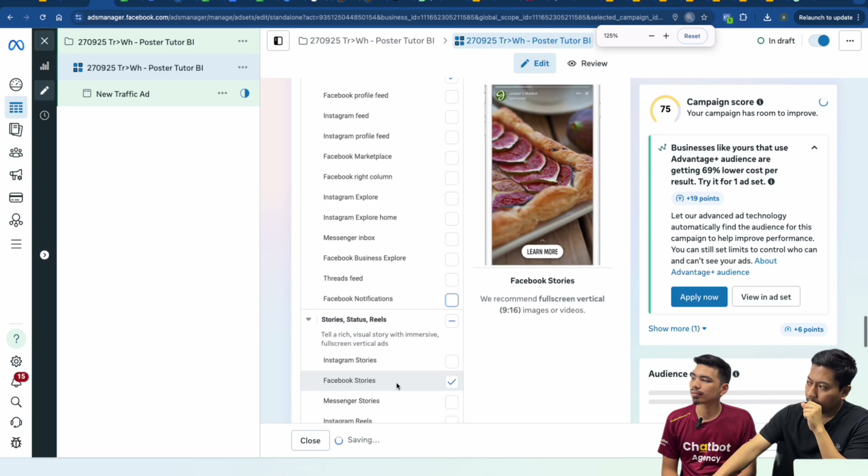Image resolution: width=868 pixels, height=476 pixels.
Task: Open the account overview gauge icon
Action: pyautogui.click(x=16, y=84)
